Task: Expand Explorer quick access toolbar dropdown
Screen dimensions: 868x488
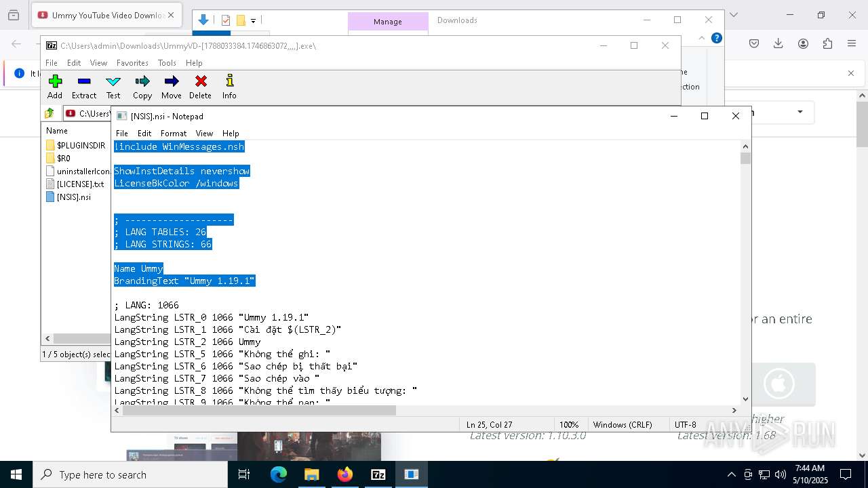Action: (x=253, y=21)
